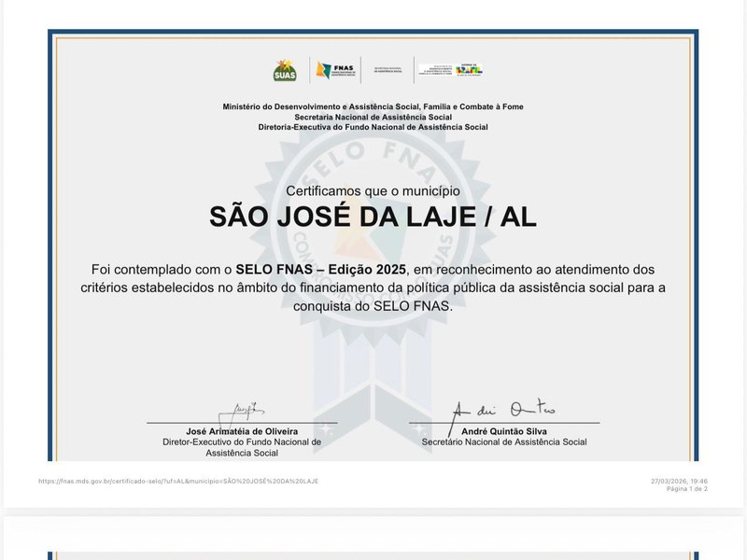This screenshot has width=747, height=560.
Task: Open the fnas.mds.gov.br certificate URL in footer
Action: 178,481
